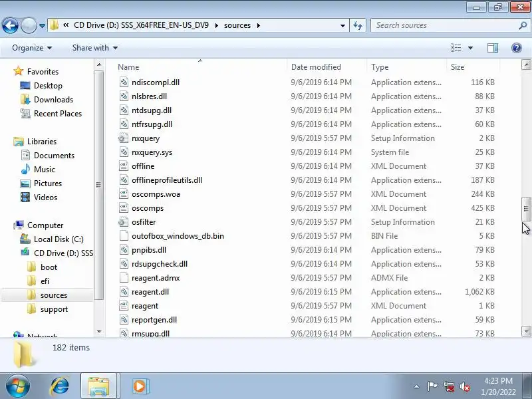Open the Organize menu
Screen dimensions: 532x399
32,48
